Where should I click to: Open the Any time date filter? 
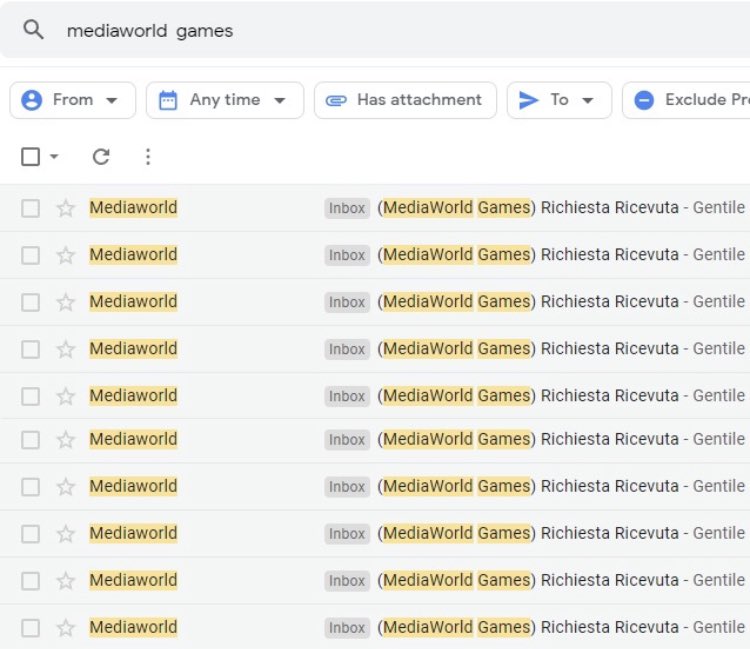[x=225, y=100]
